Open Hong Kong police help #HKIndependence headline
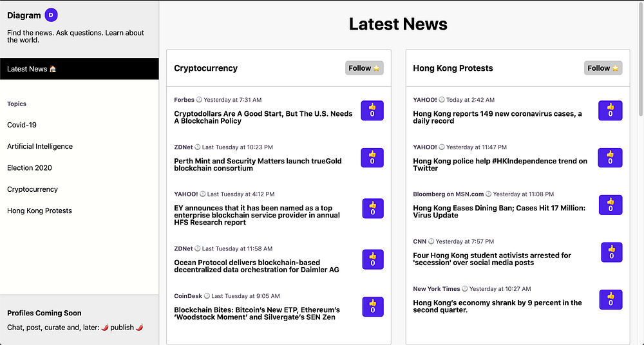The width and height of the screenshot is (644, 345). (x=500, y=165)
